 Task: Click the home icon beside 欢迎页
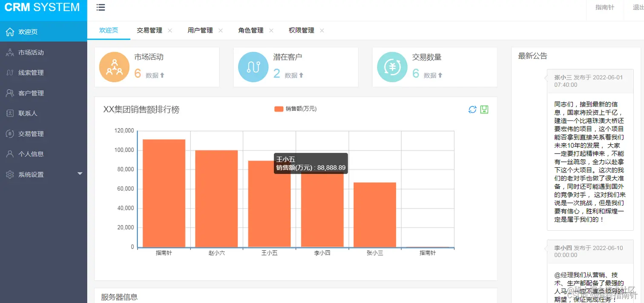[x=10, y=32]
